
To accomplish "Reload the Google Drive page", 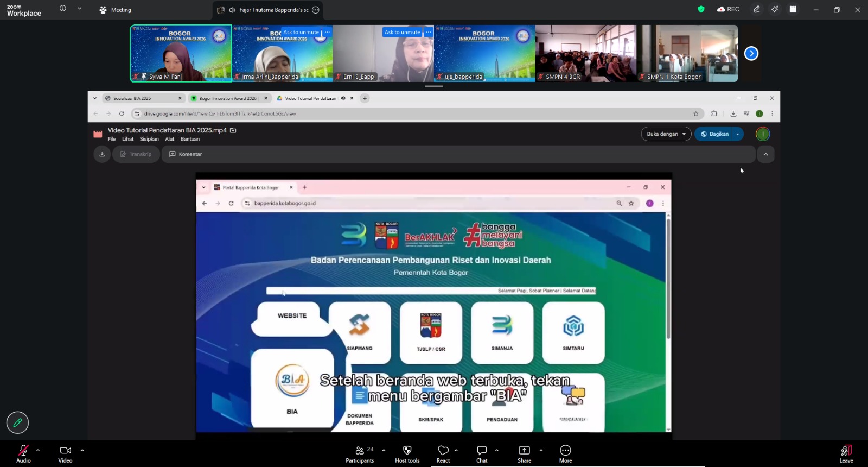I will [x=122, y=113].
